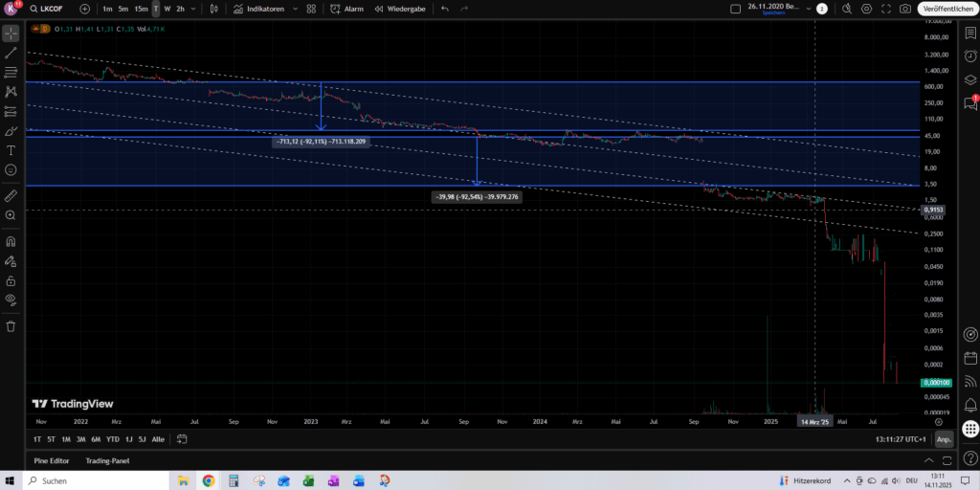The height and width of the screenshot is (490, 980).
Task: Hide all drawings with eye icon
Action: (11, 300)
